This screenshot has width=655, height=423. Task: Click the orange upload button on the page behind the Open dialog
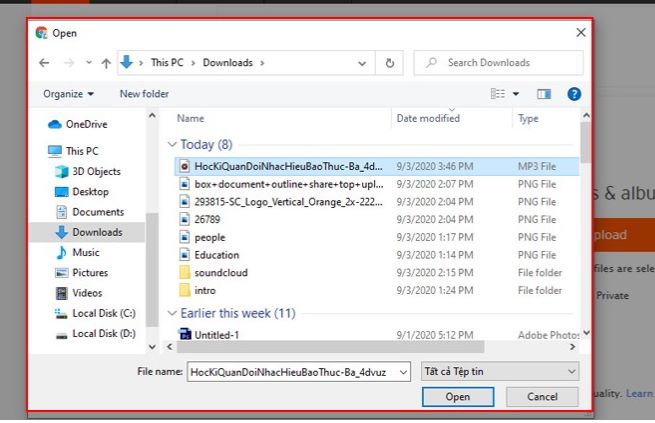624,234
